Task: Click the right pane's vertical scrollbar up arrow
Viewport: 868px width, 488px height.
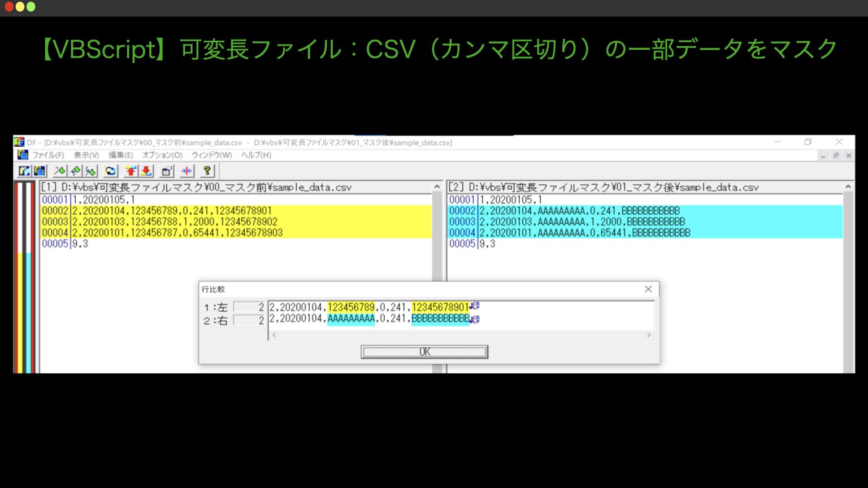Action: coord(848,186)
